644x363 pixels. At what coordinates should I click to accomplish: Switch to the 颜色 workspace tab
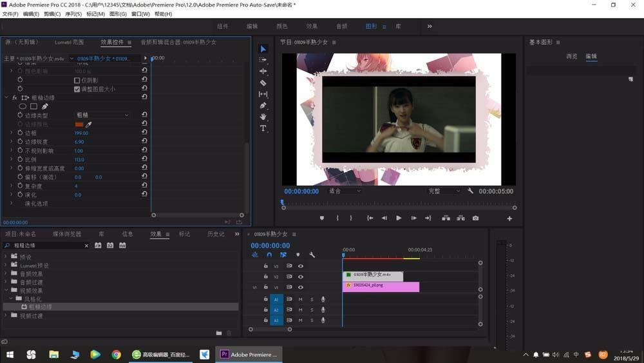pyautogui.click(x=281, y=26)
